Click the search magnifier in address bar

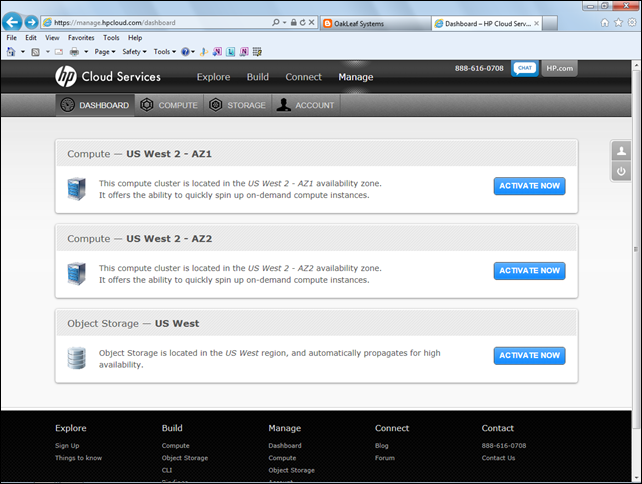(276, 23)
